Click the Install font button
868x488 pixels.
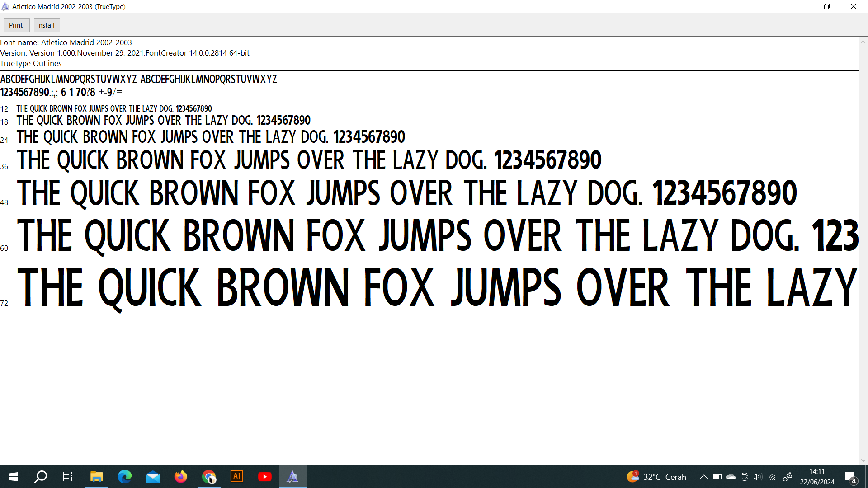pos(46,25)
